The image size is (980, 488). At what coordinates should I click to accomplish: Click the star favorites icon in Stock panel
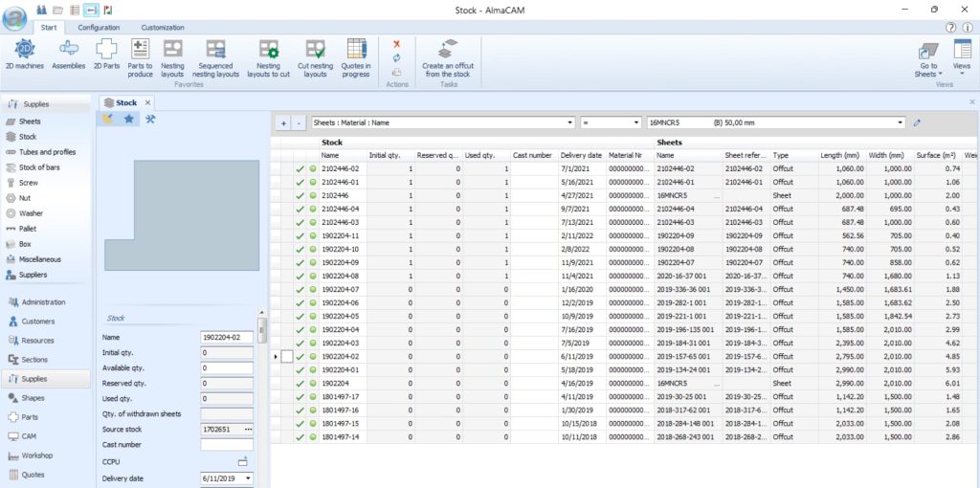[x=129, y=119]
